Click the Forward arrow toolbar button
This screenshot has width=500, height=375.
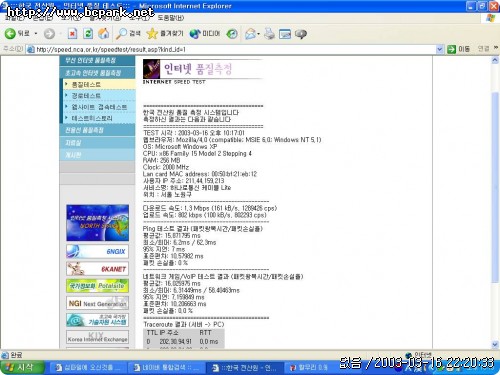click(49, 34)
